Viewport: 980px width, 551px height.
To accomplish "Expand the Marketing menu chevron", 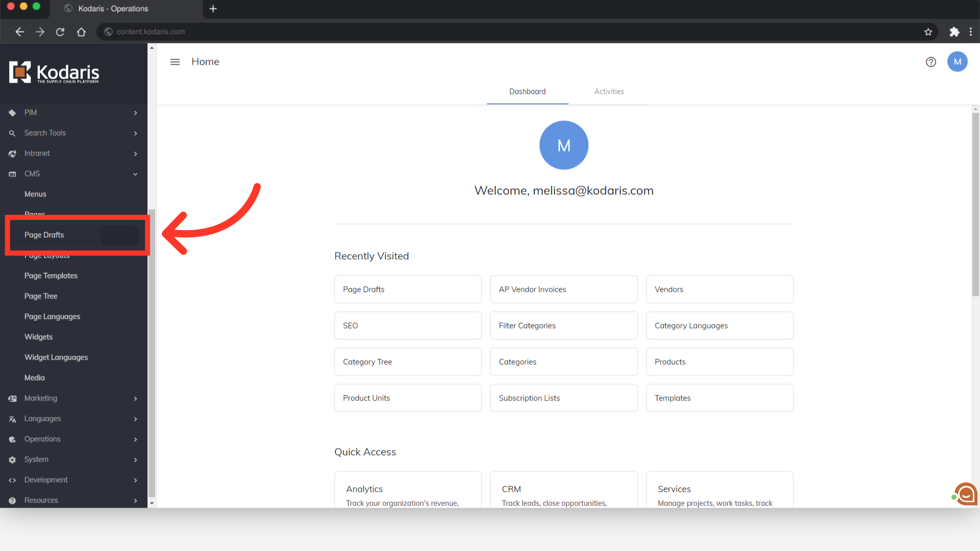I will tap(135, 398).
